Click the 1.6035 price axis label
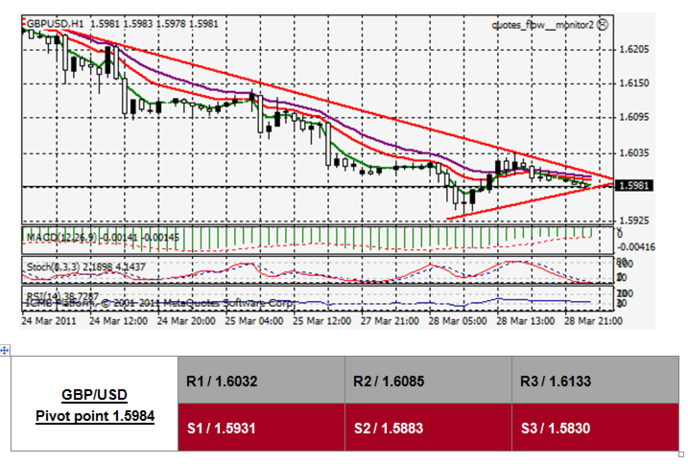The image size is (688, 464). pos(634,153)
